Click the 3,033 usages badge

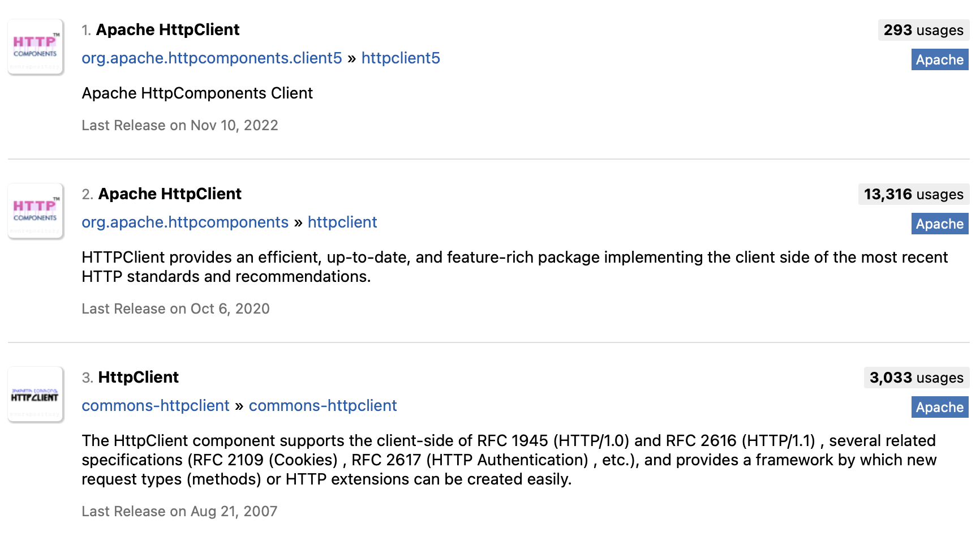[x=915, y=378]
